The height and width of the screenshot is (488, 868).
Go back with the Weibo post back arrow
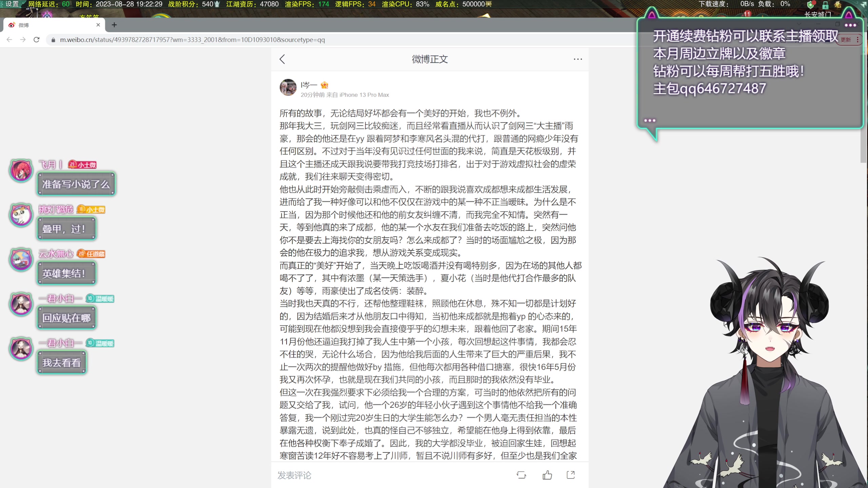tap(282, 59)
